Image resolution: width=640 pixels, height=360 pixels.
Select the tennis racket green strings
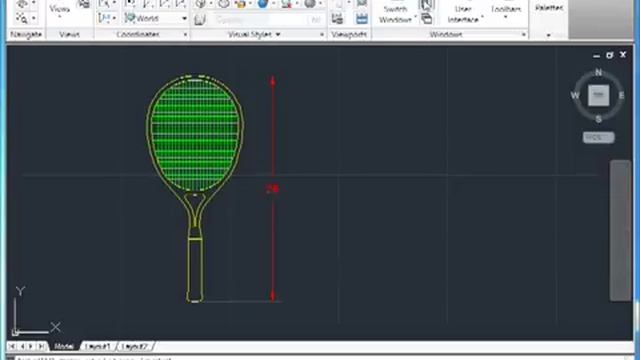point(195,135)
